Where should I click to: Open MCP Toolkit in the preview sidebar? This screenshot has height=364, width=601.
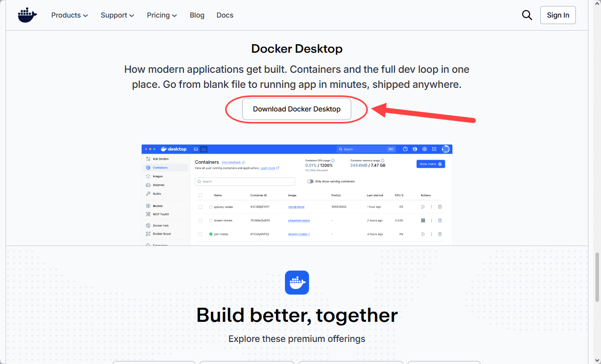point(157,214)
